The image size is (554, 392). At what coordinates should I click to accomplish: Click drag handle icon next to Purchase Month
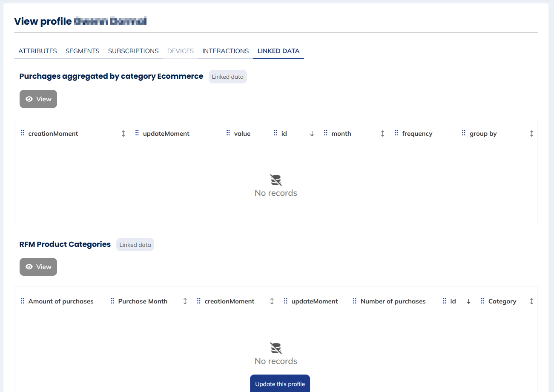point(112,301)
